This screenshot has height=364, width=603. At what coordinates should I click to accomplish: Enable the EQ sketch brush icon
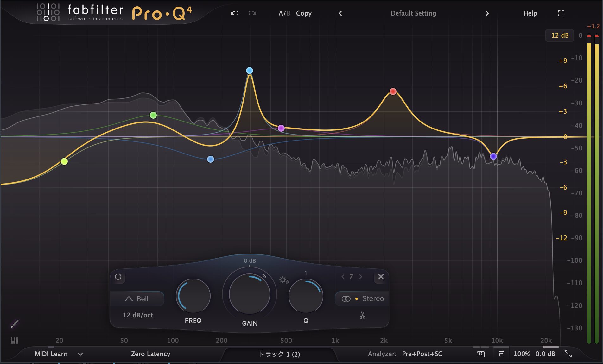click(x=15, y=324)
